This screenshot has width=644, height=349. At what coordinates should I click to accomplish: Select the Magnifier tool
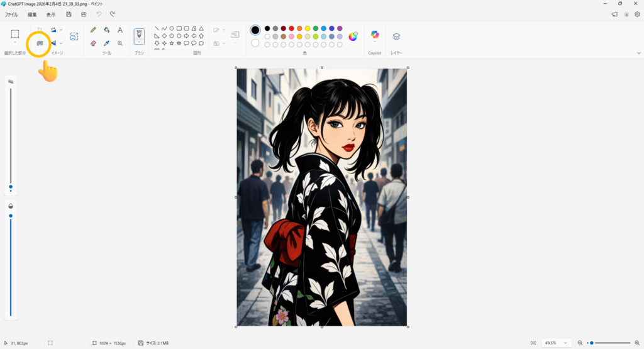click(119, 43)
